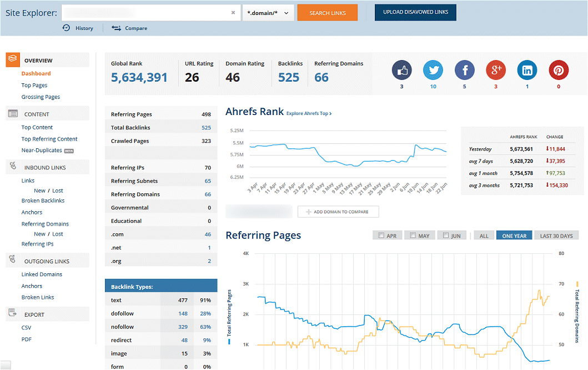Open Top Referring Content in sidebar
The image size is (588, 370).
(x=49, y=139)
